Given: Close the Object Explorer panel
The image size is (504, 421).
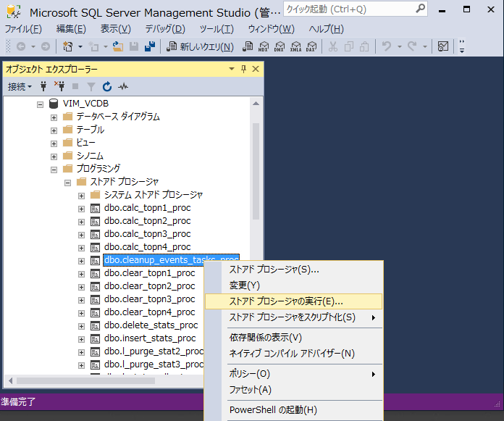Looking at the screenshot, I should click(x=256, y=69).
